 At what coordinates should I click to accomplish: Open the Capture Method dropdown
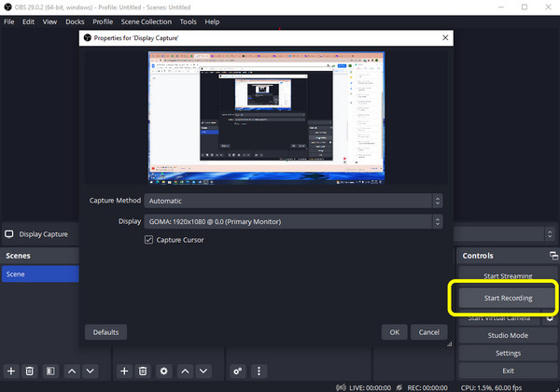(294, 201)
